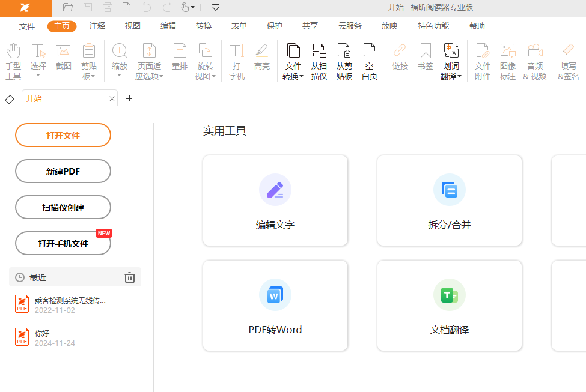Click the 文件附件 file attachment tool
The image size is (586, 392).
pyautogui.click(x=483, y=62)
